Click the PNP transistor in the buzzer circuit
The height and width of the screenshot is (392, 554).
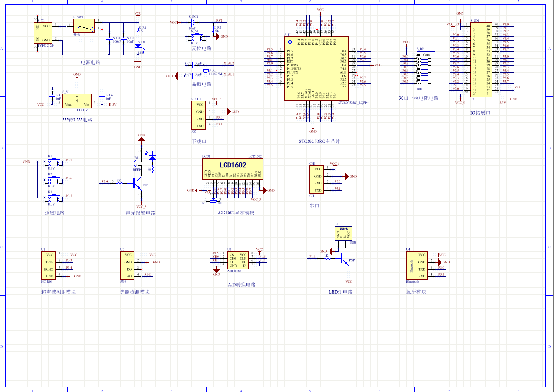click(x=135, y=183)
